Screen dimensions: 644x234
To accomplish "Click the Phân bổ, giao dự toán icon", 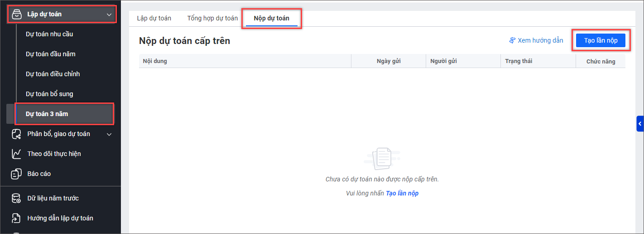I will tap(16, 134).
